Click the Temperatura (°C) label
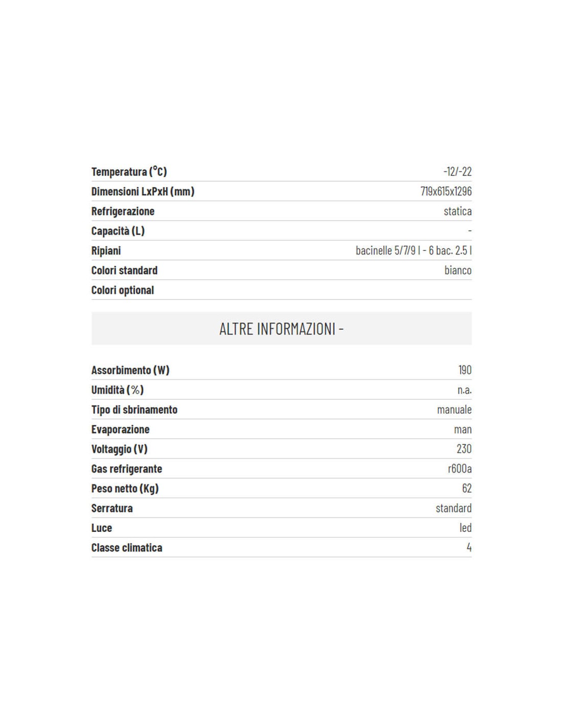The height and width of the screenshot is (728, 563). (129, 172)
